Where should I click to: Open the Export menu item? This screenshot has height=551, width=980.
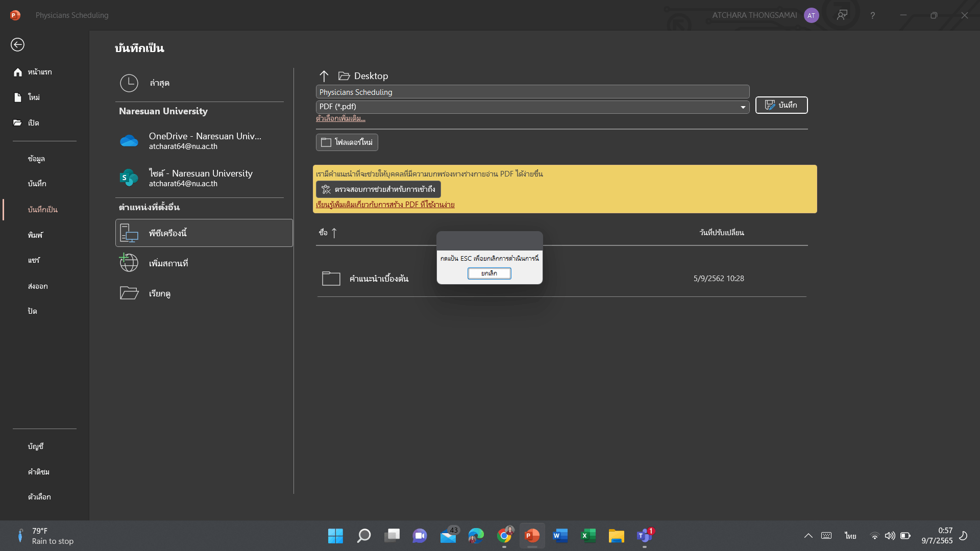(38, 286)
